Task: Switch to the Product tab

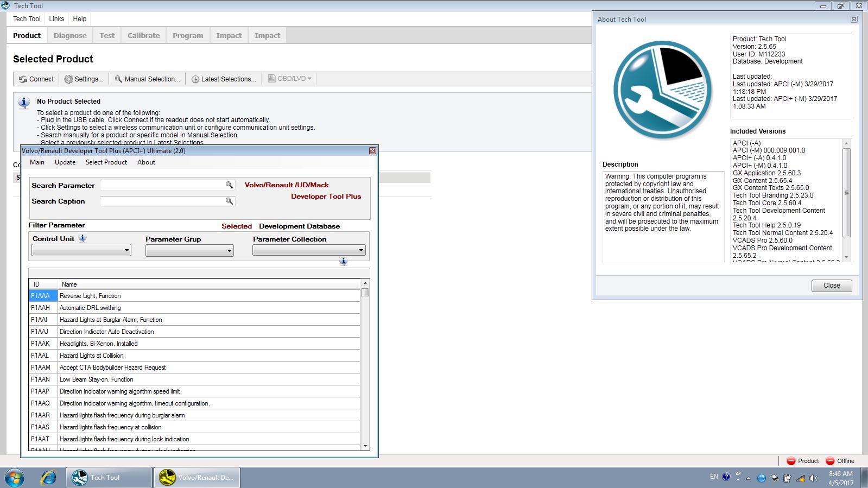Action: click(27, 35)
